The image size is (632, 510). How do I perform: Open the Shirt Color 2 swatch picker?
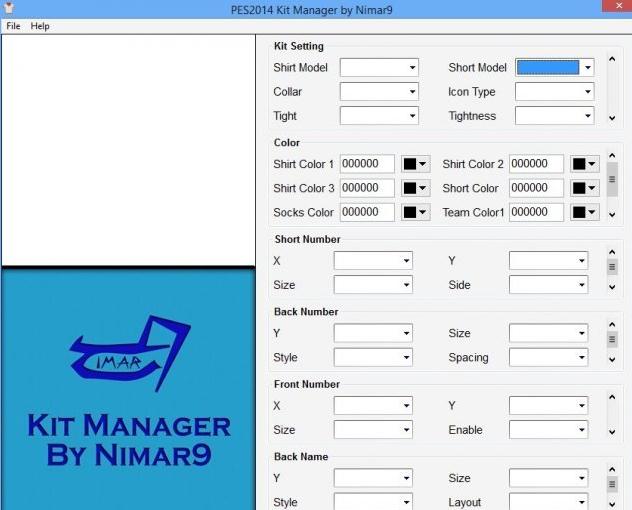[x=585, y=164]
